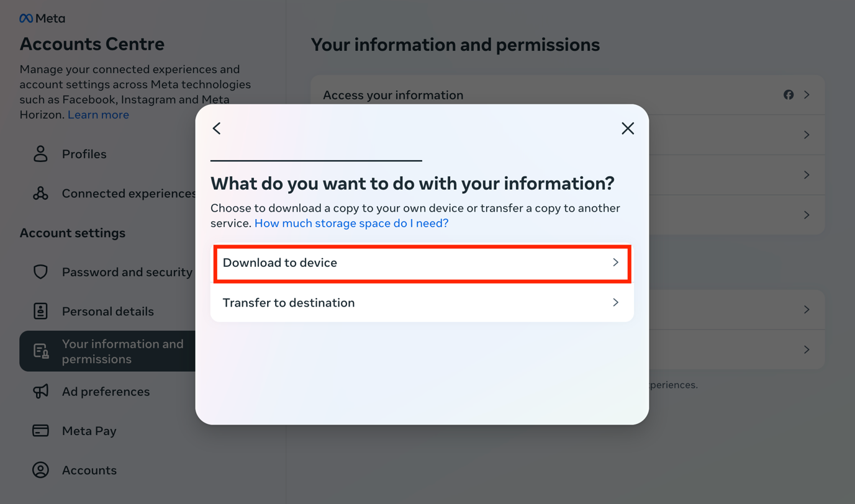Open the Accounts menu item
Image resolution: width=855 pixels, height=504 pixels.
point(89,470)
